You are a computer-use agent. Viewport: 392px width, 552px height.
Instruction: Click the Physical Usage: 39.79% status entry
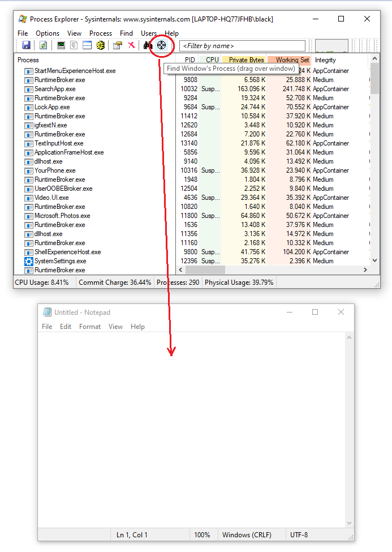(239, 283)
